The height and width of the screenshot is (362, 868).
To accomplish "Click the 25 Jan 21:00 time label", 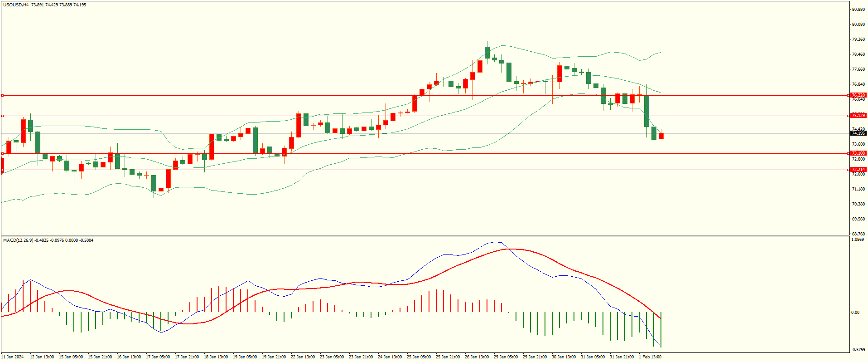I will click(x=448, y=357).
